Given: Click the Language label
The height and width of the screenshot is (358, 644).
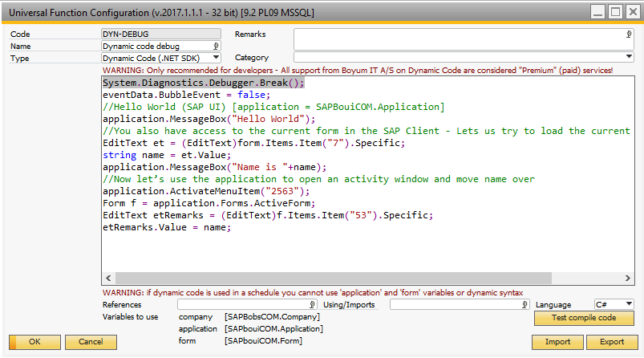Looking at the screenshot, I should point(553,304).
